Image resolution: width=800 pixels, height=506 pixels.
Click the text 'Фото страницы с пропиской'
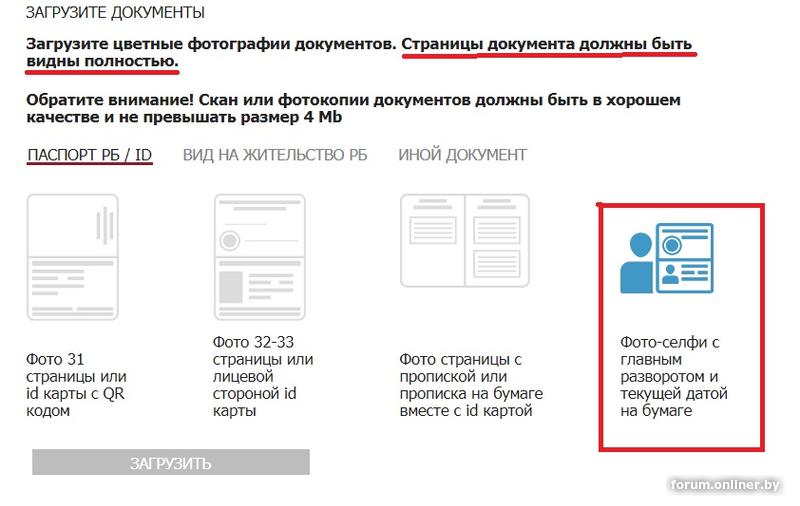click(x=461, y=368)
